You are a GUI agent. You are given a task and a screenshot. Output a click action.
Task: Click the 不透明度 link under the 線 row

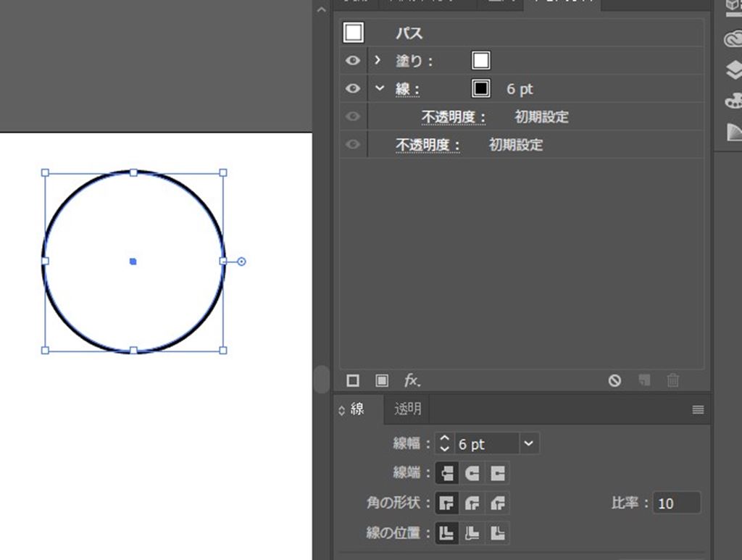pyautogui.click(x=454, y=117)
